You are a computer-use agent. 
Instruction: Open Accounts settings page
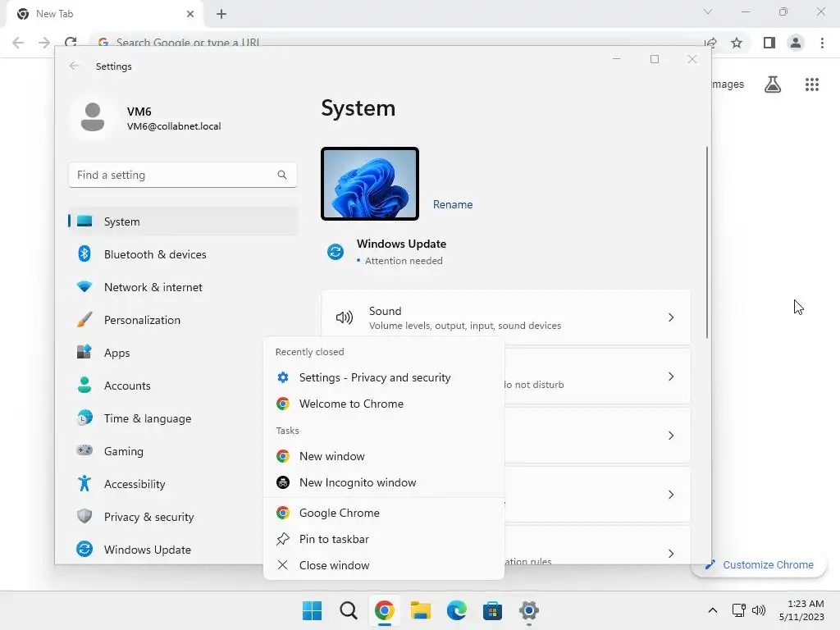(x=166, y=386)
